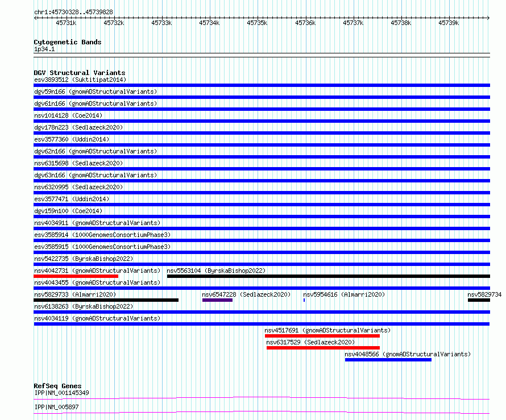Open the nsv5829734 variant label
506x420 pixels.
pos(484,294)
